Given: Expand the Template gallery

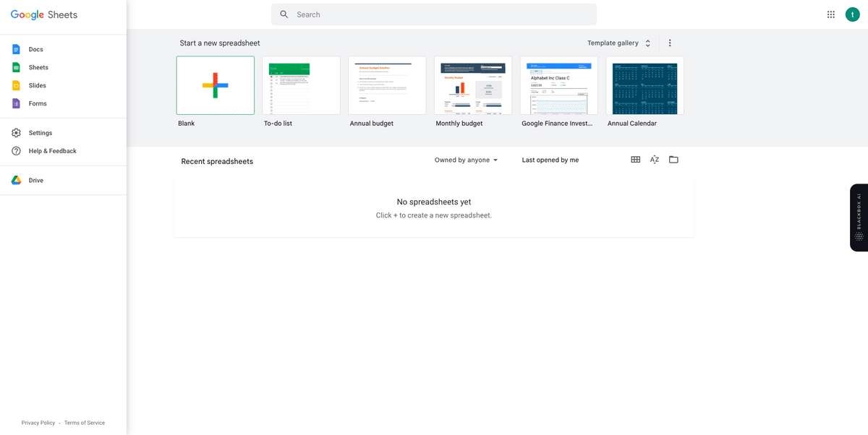Looking at the screenshot, I should pos(619,43).
